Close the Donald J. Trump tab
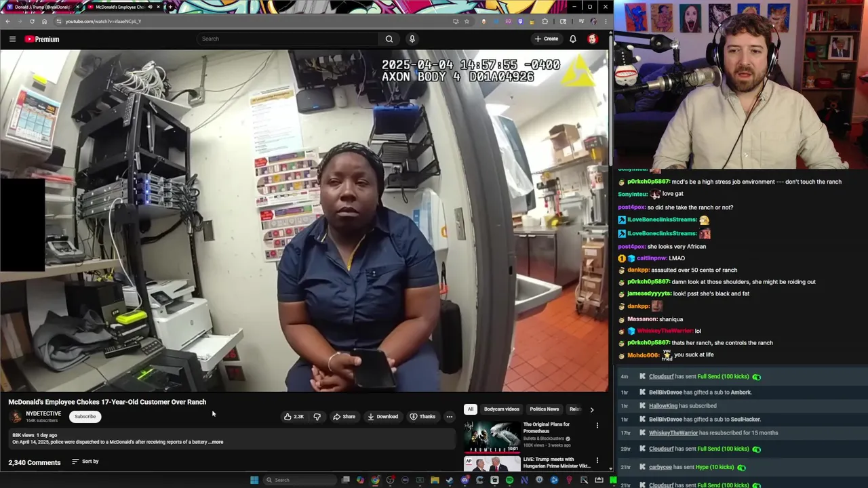868x488 pixels. coord(77,7)
